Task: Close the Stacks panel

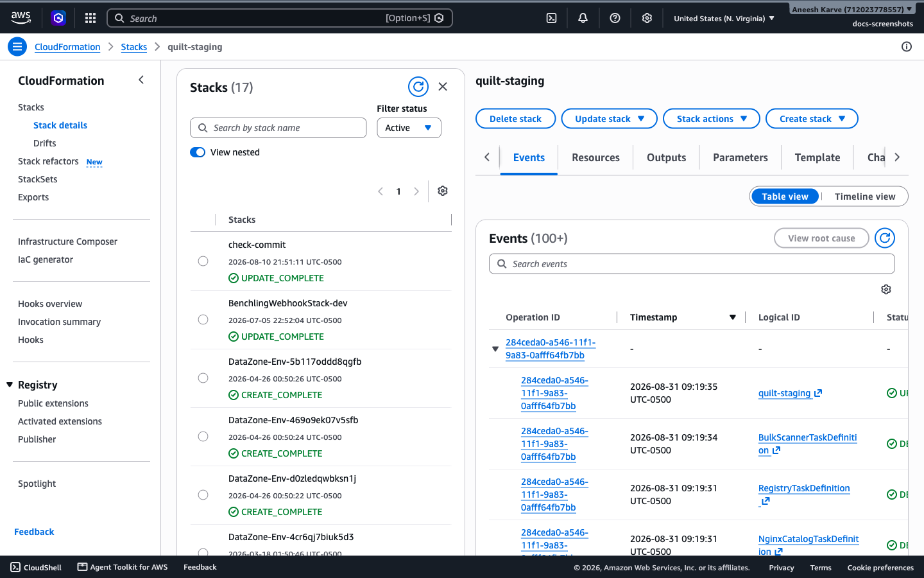Action: pyautogui.click(x=443, y=86)
